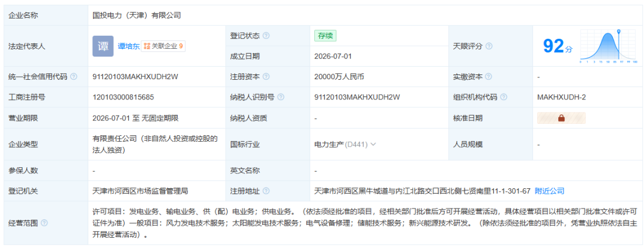Click the related-enterprise icon before 关联企业
Viewport: 644px width, 246px height.
(x=147, y=46)
